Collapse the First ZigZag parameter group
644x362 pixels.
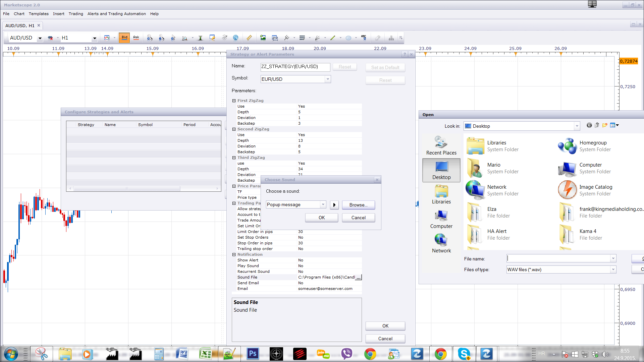pyautogui.click(x=234, y=101)
